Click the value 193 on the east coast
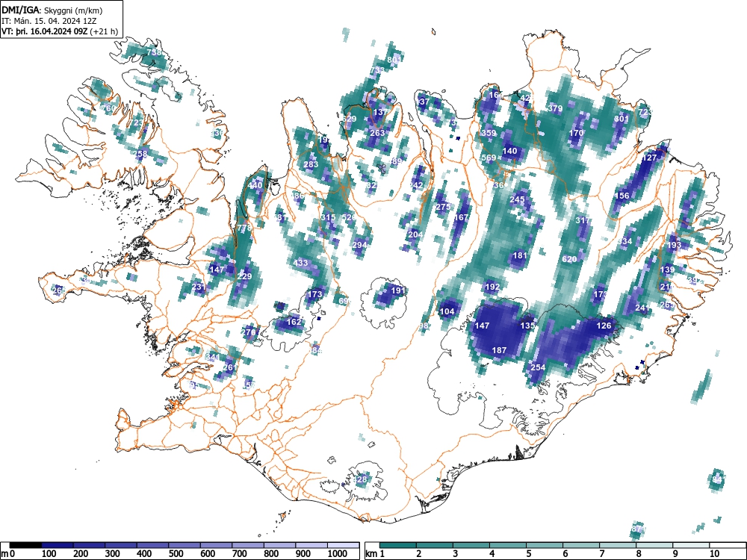 (674, 245)
